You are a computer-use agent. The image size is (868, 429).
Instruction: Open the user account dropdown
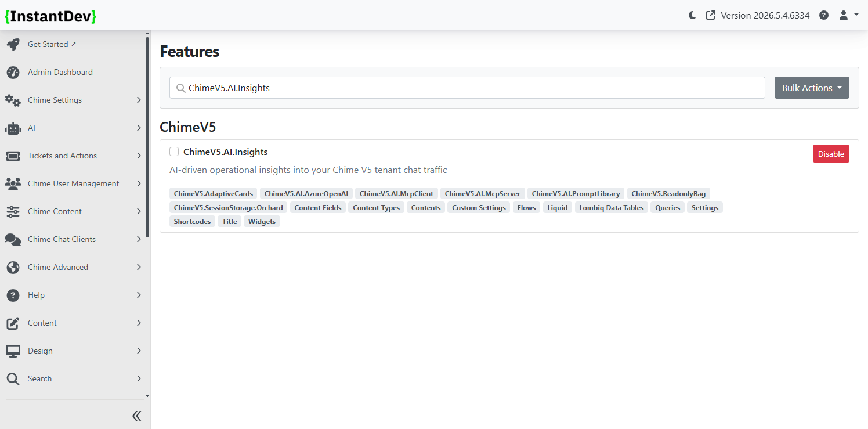tap(848, 15)
